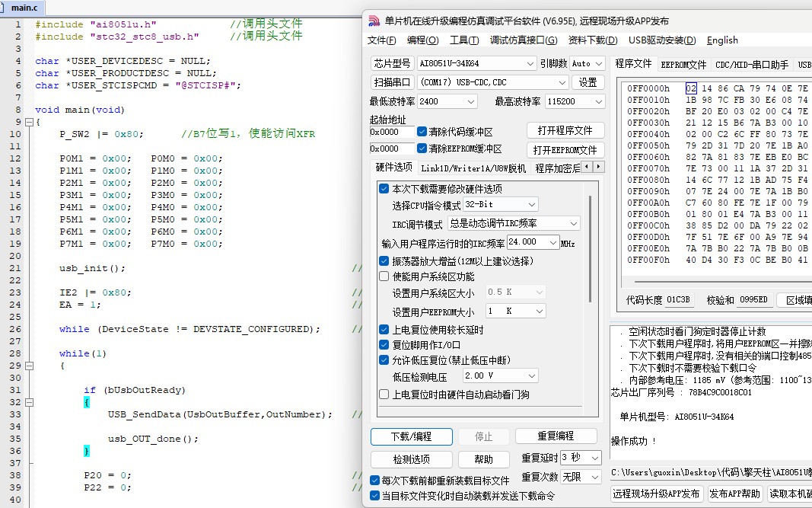The image size is (812, 508).
Task: Enable 使能用户系统区功能 checkbox
Action: tap(384, 276)
